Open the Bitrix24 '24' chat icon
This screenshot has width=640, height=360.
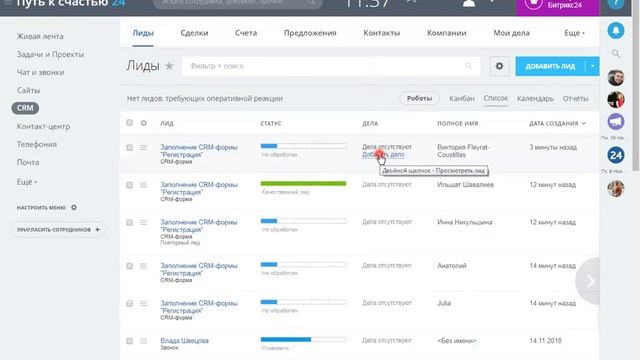tap(616, 155)
